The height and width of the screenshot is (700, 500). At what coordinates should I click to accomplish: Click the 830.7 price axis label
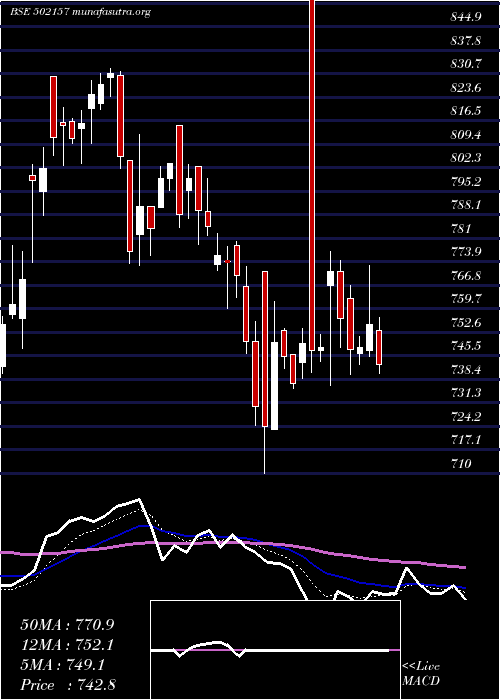(x=465, y=64)
